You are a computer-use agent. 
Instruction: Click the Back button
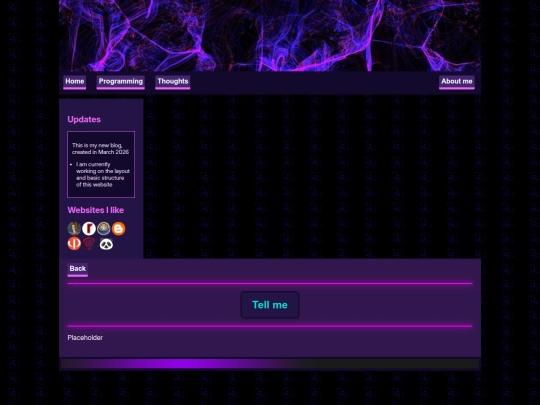(77, 270)
